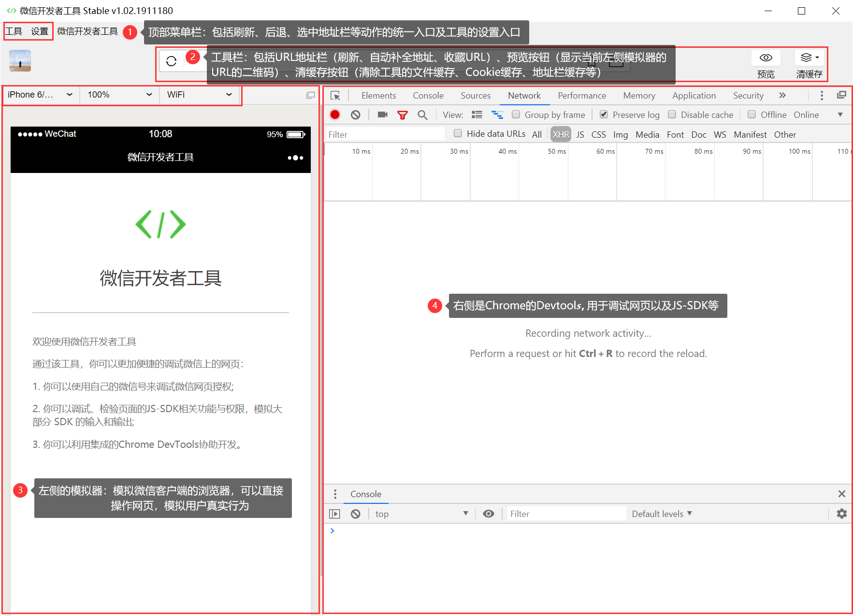Check the Hide data URLs checkbox
The image size is (853, 616).
pyautogui.click(x=458, y=133)
